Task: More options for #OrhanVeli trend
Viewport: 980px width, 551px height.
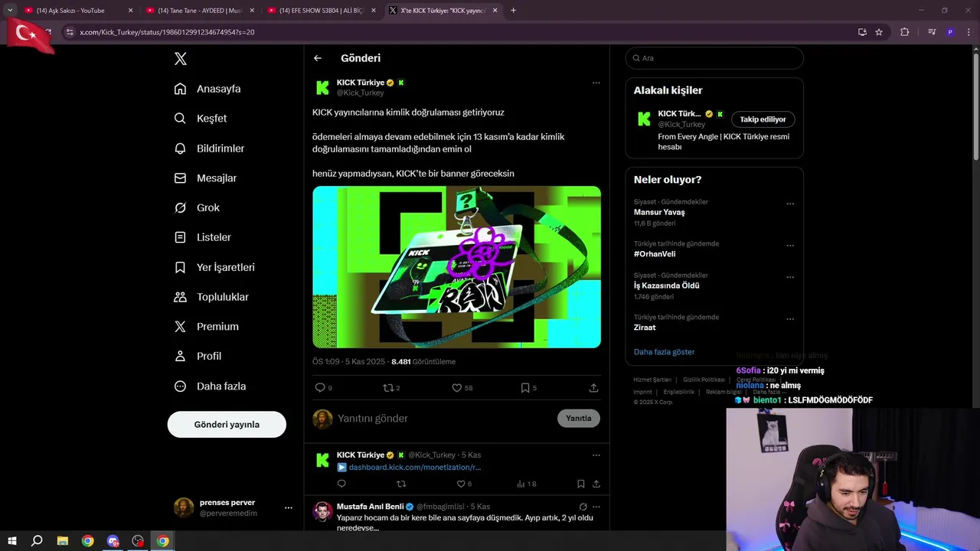Action: 790,246
